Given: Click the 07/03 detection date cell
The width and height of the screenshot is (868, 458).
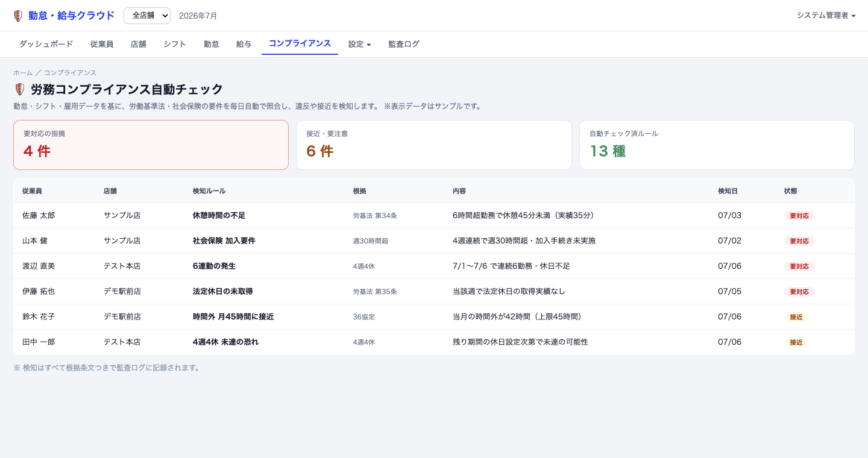Looking at the screenshot, I should point(729,215).
